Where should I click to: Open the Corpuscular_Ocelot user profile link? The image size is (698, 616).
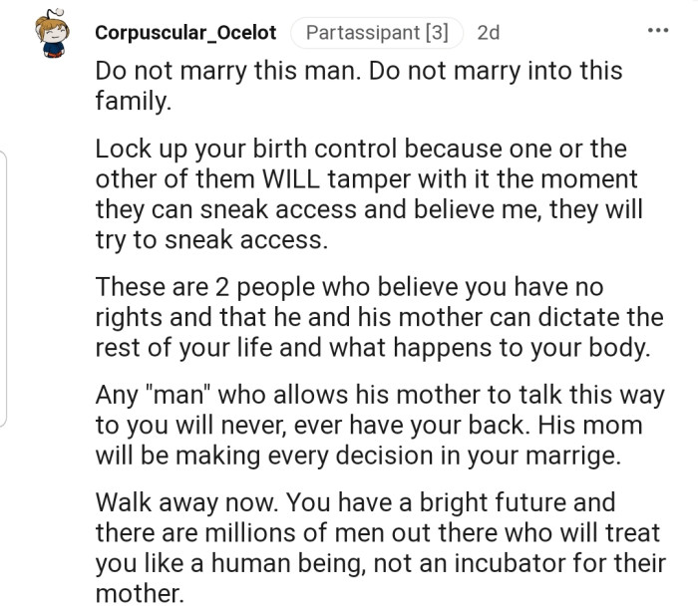(x=186, y=33)
